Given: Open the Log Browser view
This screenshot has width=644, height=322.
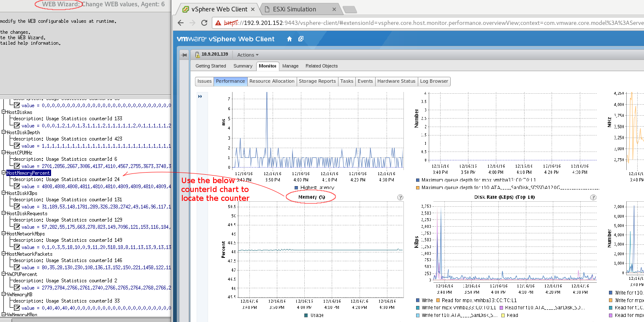Looking at the screenshot, I should (x=434, y=81).
